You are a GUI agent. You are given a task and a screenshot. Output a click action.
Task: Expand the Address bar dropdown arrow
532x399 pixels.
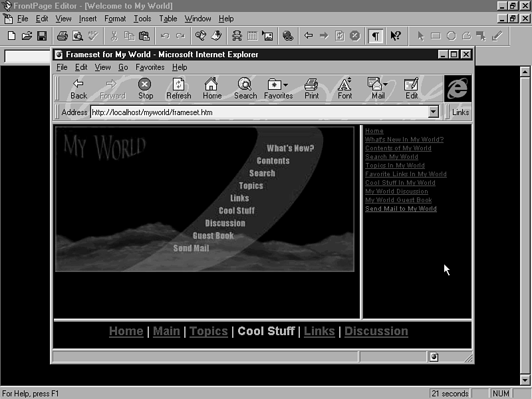tap(434, 112)
